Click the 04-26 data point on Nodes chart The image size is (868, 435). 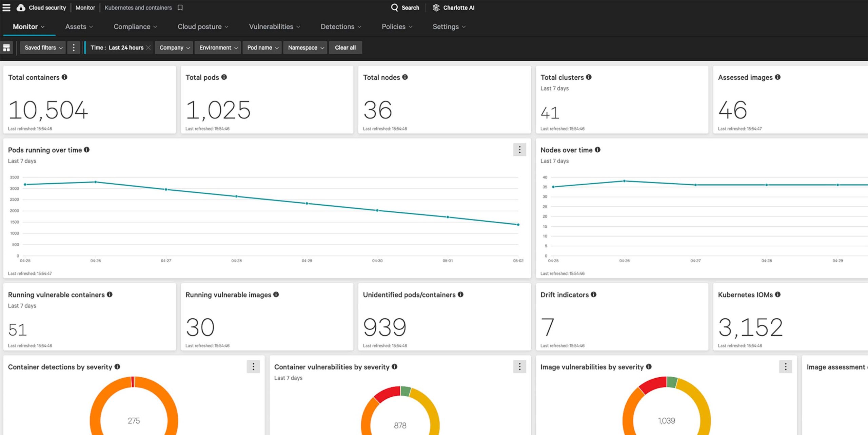click(x=624, y=181)
